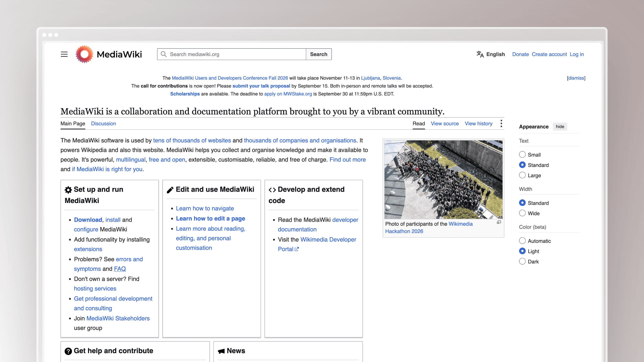Open the View history tab
This screenshot has width=644, height=362.
coord(478,124)
